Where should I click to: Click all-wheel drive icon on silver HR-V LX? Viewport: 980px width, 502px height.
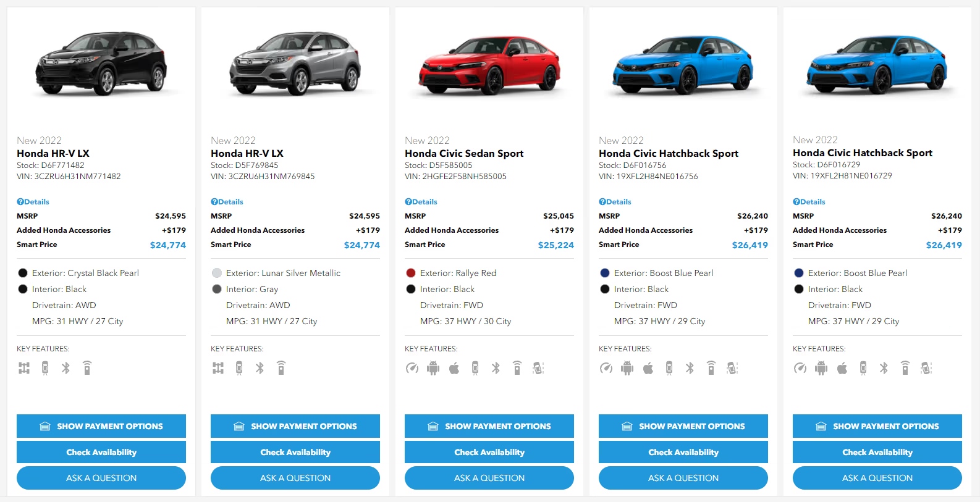pyautogui.click(x=218, y=369)
